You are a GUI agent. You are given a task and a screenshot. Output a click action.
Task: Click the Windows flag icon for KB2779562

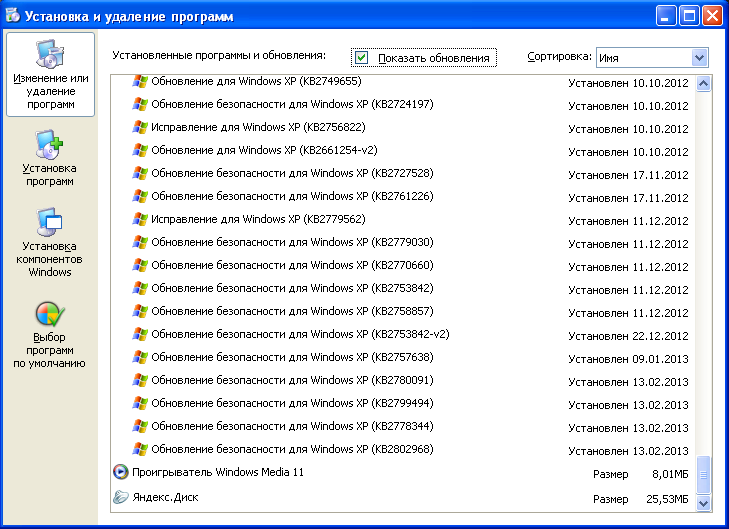[x=140, y=219]
